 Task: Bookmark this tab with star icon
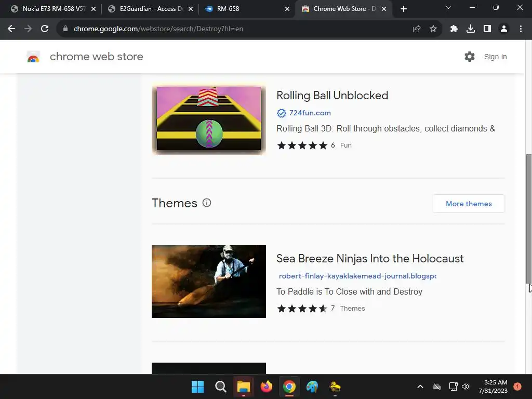[433, 29]
